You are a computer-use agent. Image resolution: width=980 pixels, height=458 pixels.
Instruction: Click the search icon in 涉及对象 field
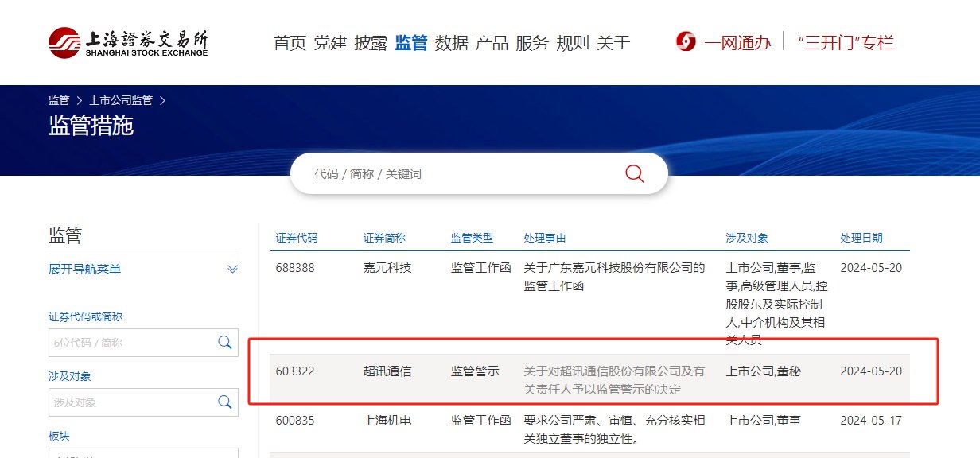(225, 402)
